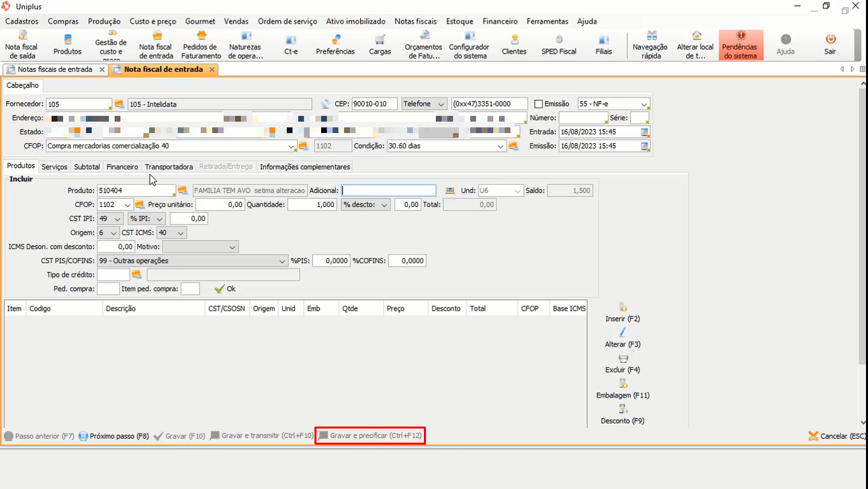Open the Cadastros menu
Image resolution: width=868 pixels, height=489 pixels.
click(x=21, y=21)
